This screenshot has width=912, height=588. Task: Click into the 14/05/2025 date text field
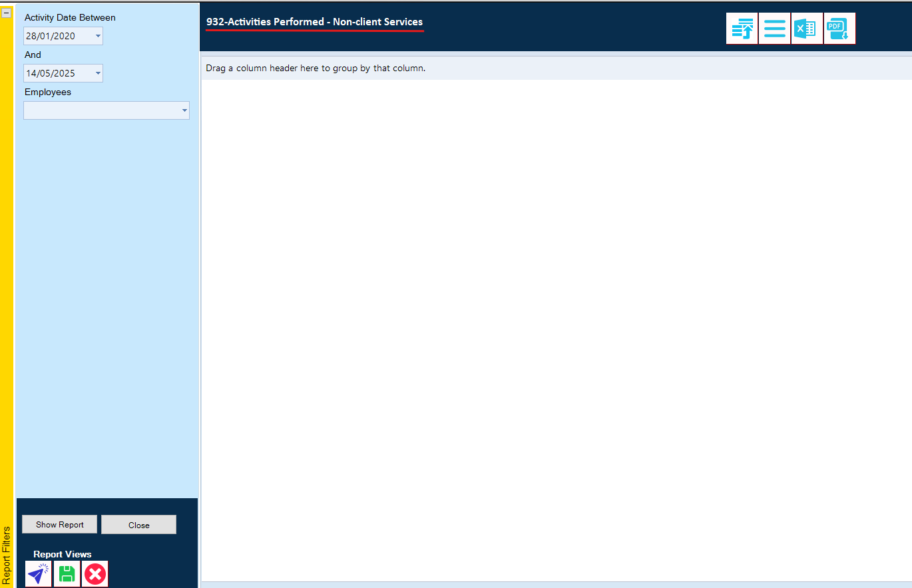click(x=57, y=73)
